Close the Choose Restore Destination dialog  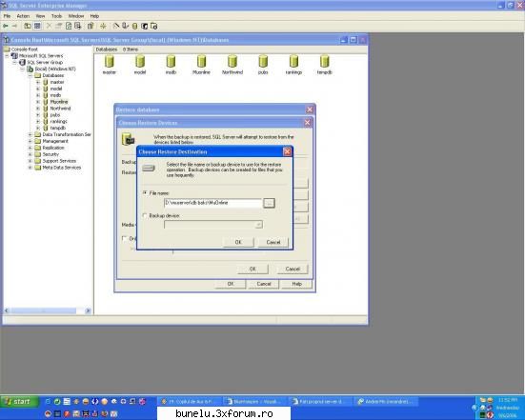(287, 152)
